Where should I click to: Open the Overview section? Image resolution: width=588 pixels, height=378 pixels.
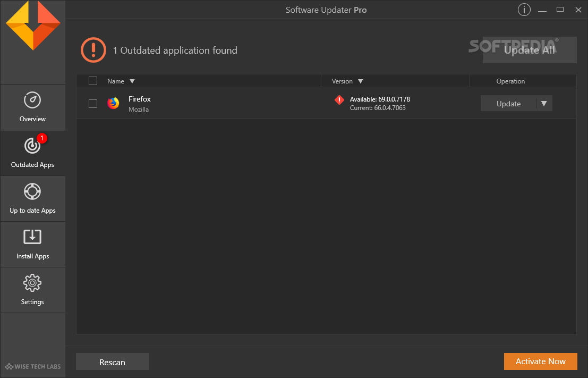point(32,107)
